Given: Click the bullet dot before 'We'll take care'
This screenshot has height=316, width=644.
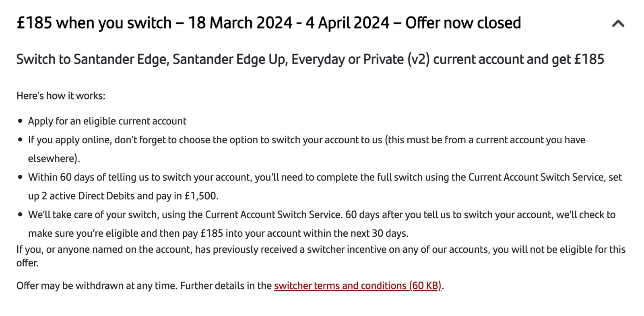Looking at the screenshot, I should pos(20,215).
